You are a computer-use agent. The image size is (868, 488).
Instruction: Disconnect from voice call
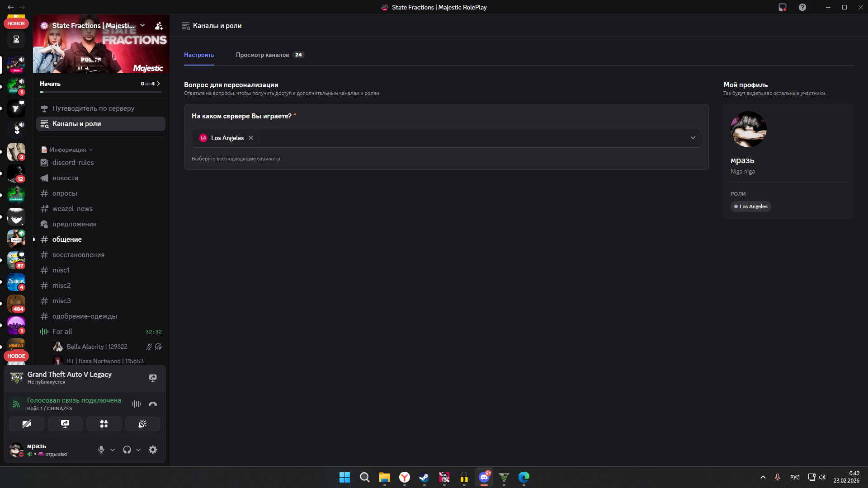tap(153, 404)
